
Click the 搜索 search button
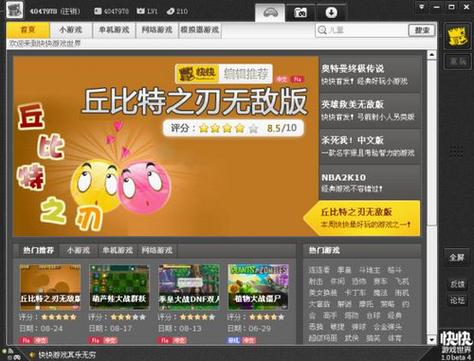(x=422, y=30)
